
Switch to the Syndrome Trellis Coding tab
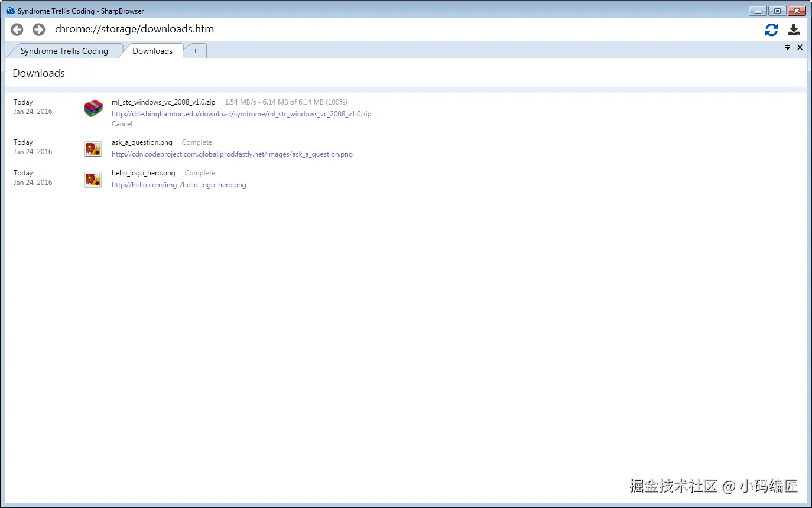(64, 51)
